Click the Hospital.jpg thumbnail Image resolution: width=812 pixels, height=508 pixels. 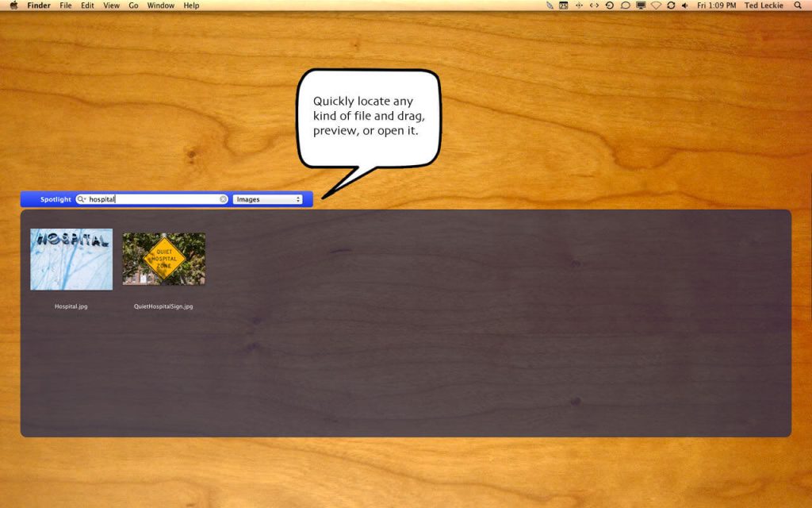[x=71, y=260]
